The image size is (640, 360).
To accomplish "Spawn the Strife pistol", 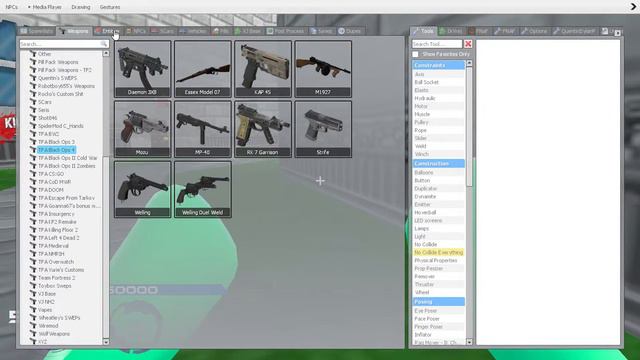I will click(323, 129).
